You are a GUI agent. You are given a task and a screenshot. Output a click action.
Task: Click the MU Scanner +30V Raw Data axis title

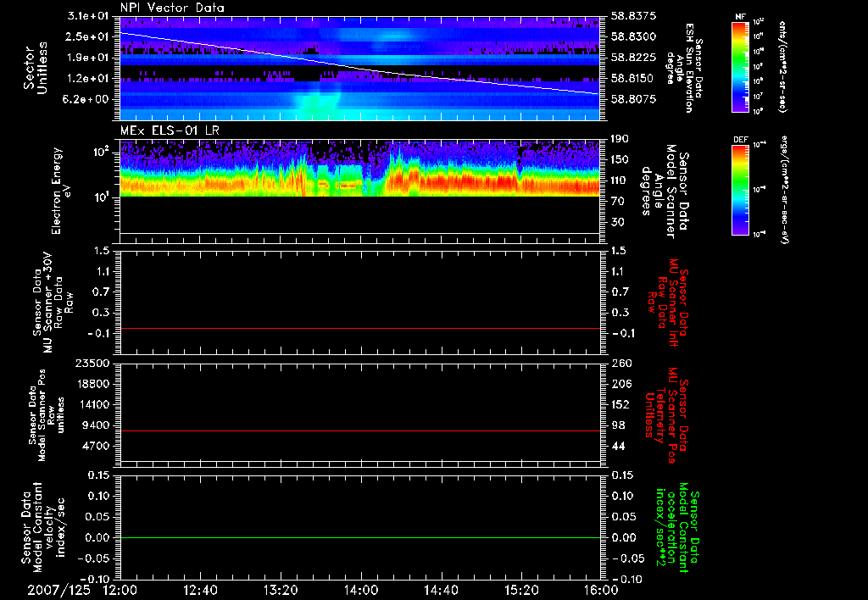point(53,303)
